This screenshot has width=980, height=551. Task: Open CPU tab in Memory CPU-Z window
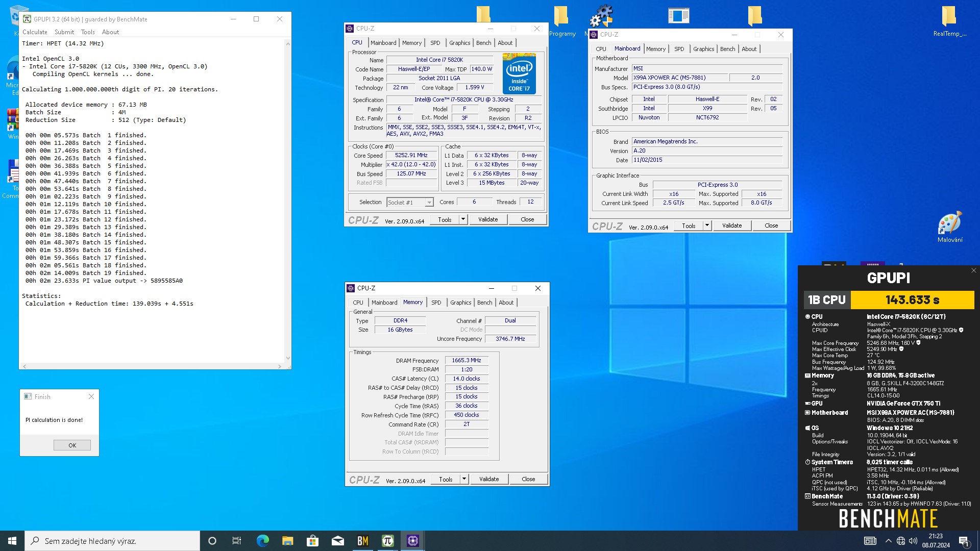click(x=358, y=303)
